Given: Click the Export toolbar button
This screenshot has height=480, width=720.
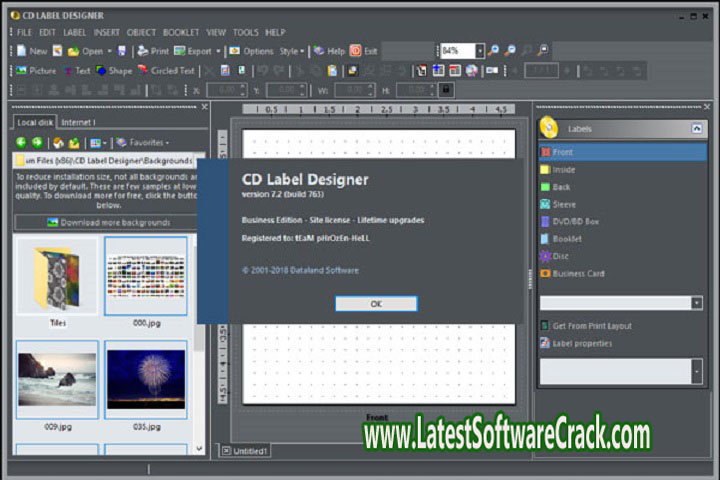Looking at the screenshot, I should click(193, 51).
